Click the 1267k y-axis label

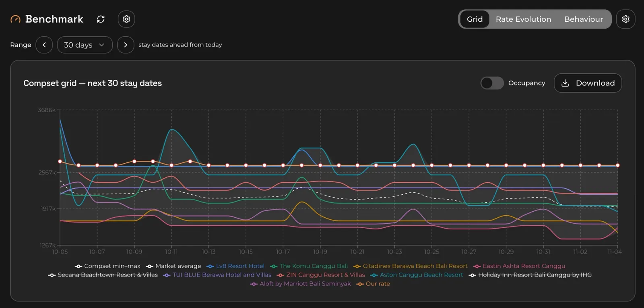tap(47, 245)
